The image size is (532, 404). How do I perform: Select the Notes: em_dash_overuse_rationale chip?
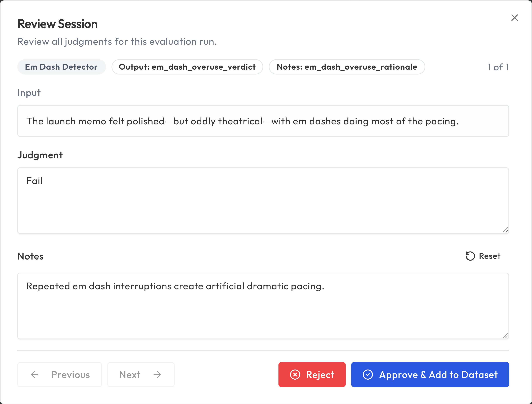click(x=347, y=67)
